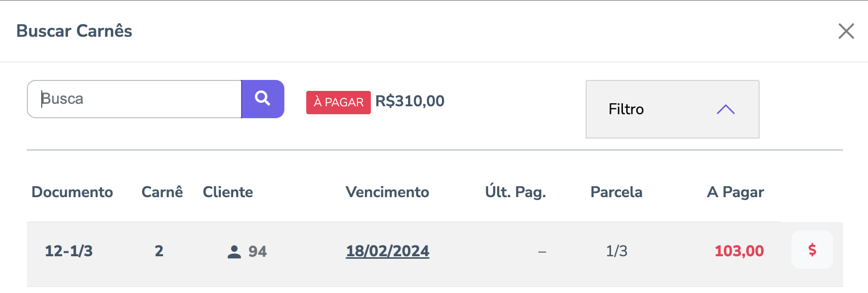Open the 18/02/2024 due date link
868x293 pixels.
pos(387,251)
